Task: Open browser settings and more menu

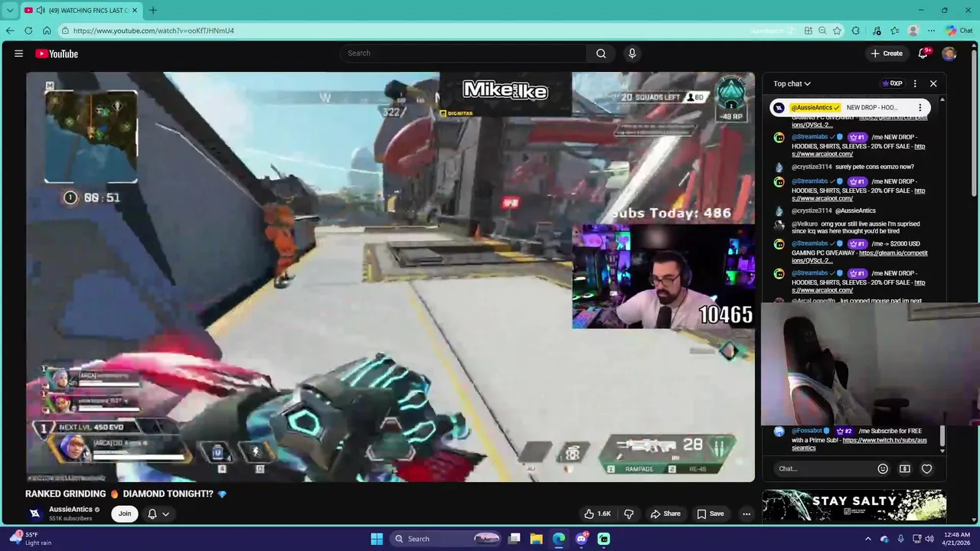Action: point(931,31)
